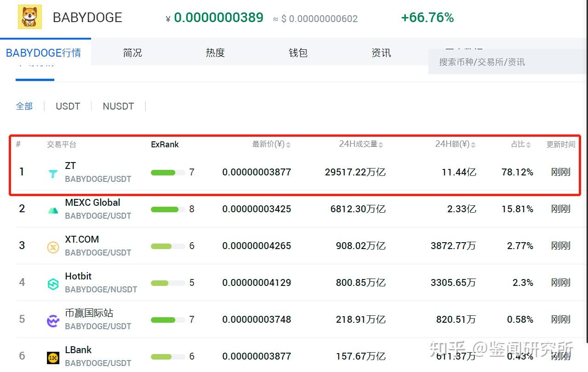Filter pairs by NUSDT
Image resolution: width=588 pixels, height=372 pixels.
tap(118, 106)
